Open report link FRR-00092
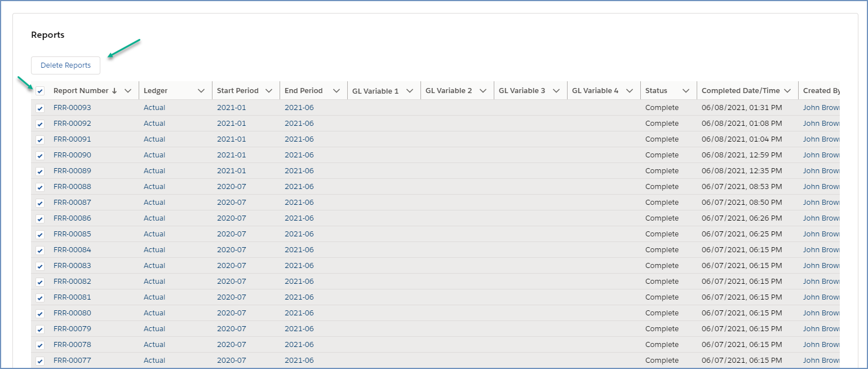This screenshot has width=868, height=369. 72,124
